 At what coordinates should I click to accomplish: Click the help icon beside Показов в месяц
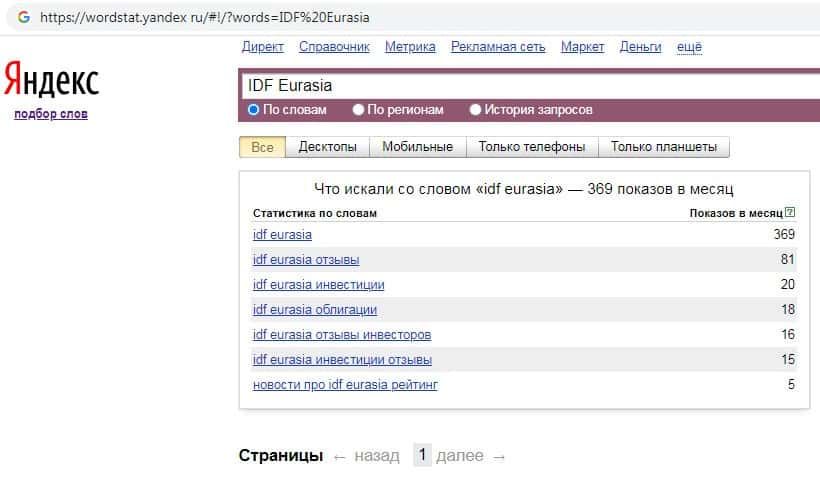point(790,213)
